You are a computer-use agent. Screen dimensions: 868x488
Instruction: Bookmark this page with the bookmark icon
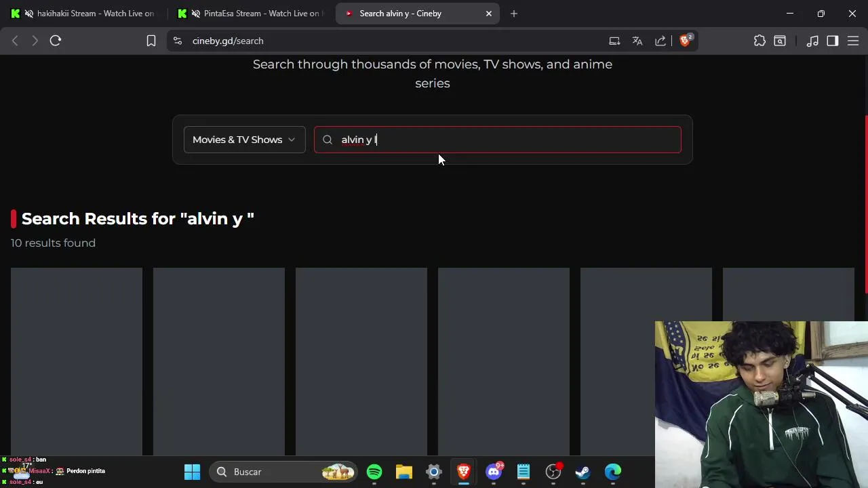coord(151,41)
